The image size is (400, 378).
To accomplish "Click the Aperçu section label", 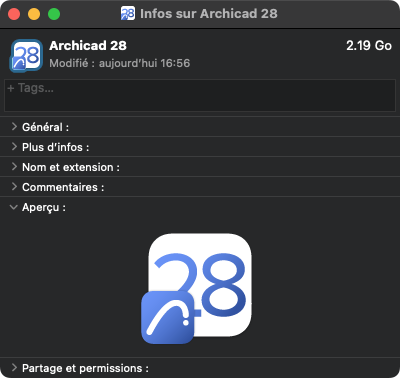I will point(44,207).
